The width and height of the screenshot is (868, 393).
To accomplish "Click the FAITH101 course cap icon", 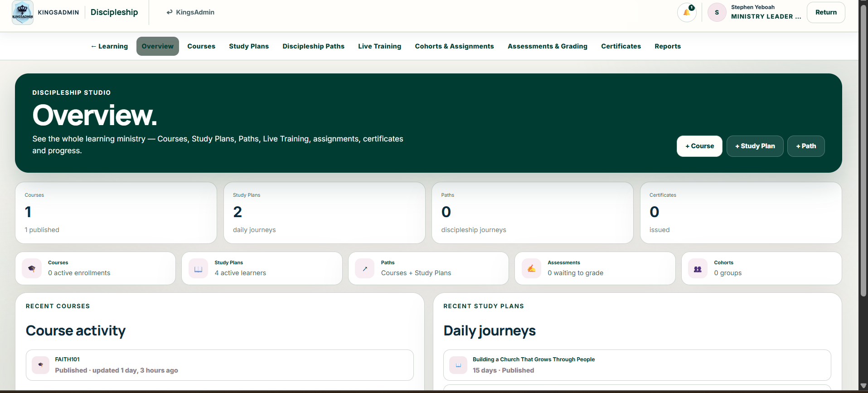I will (x=41, y=365).
